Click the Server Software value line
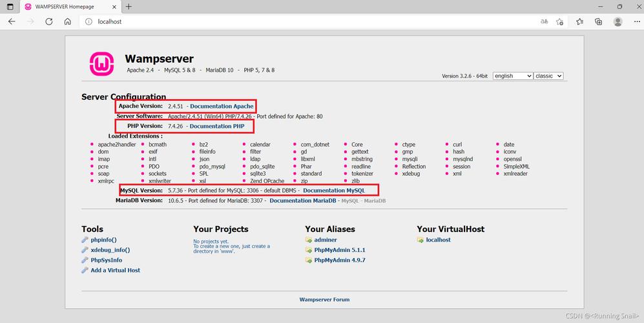 coord(245,116)
